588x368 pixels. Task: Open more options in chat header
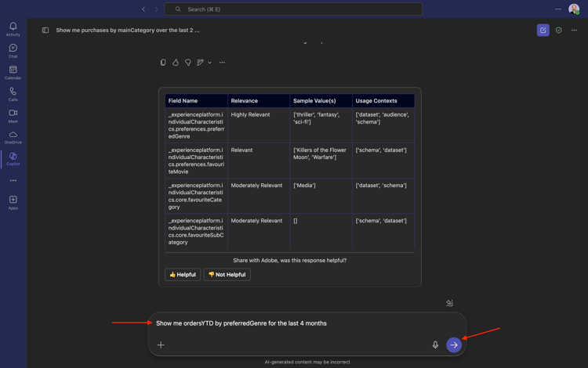point(574,30)
